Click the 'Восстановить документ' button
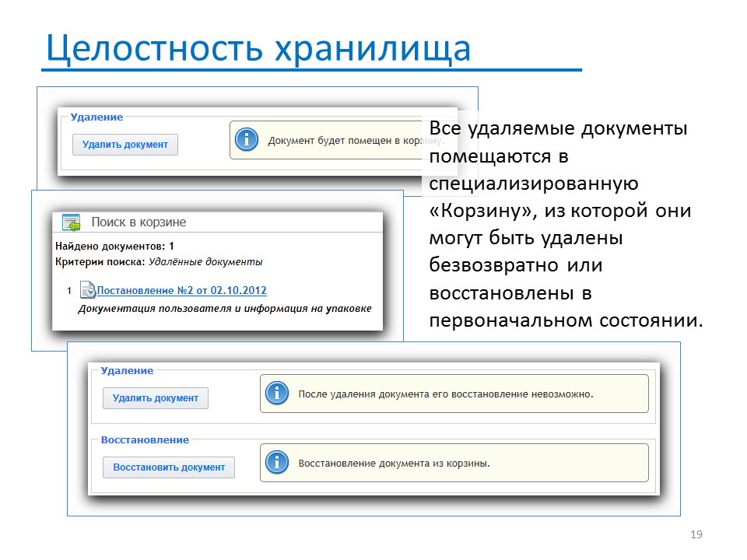Screen dimensions: 747x560 coord(169,467)
